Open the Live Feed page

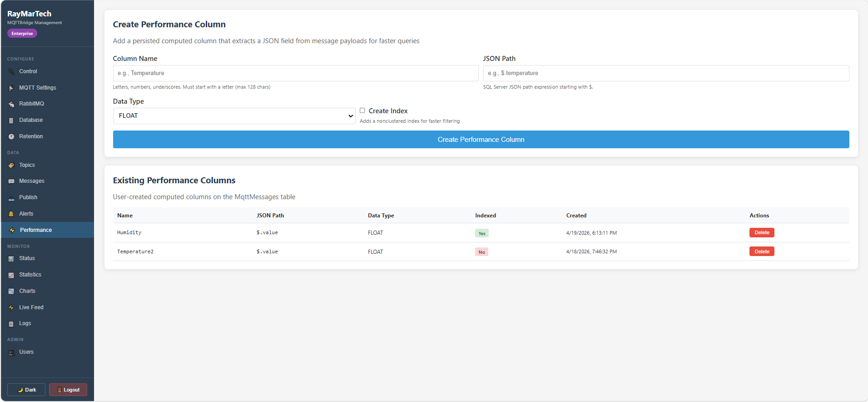[47, 307]
